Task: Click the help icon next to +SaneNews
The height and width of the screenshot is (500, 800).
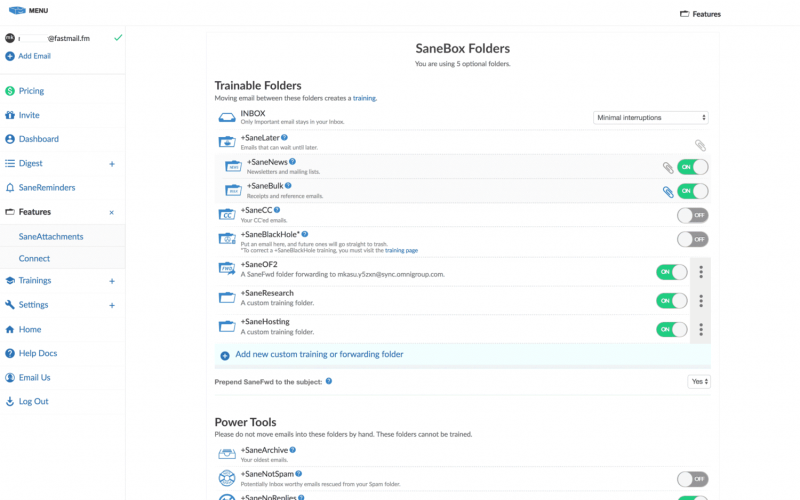Action: tap(292, 161)
